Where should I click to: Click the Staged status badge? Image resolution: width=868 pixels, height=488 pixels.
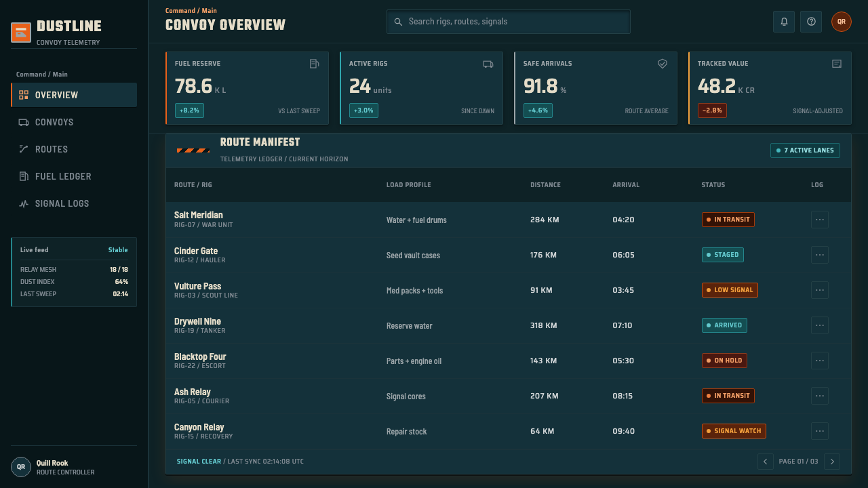coord(723,255)
